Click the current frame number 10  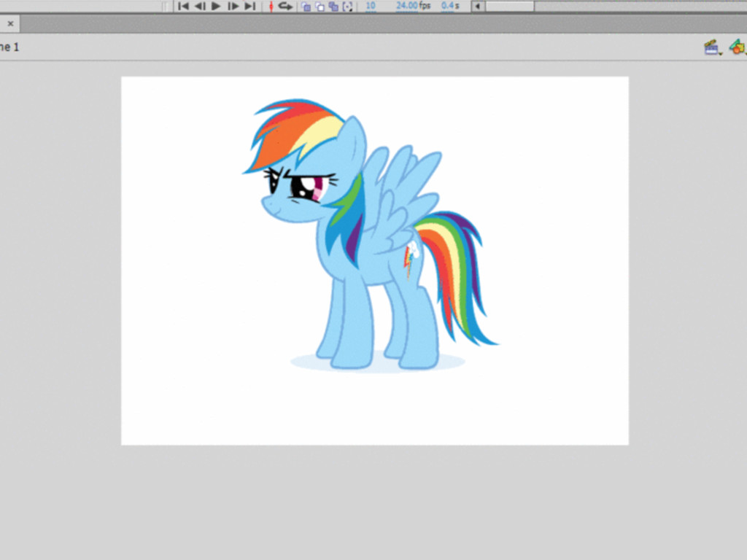pos(370,6)
